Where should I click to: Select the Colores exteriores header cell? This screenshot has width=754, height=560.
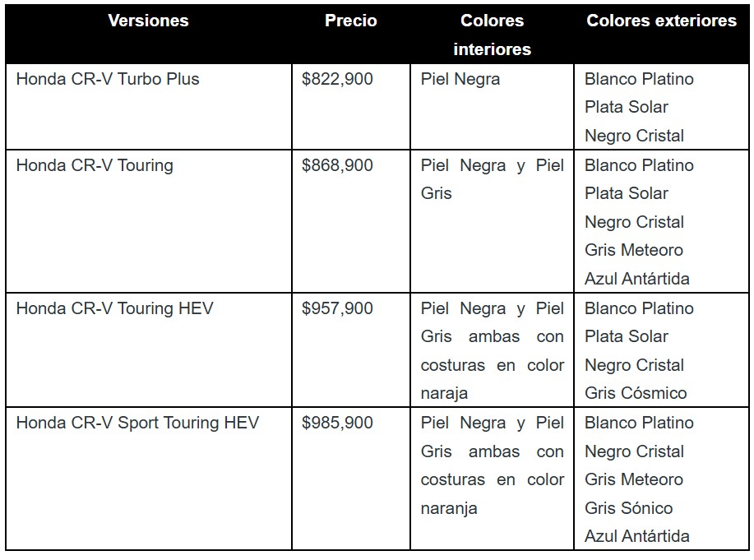click(661, 21)
